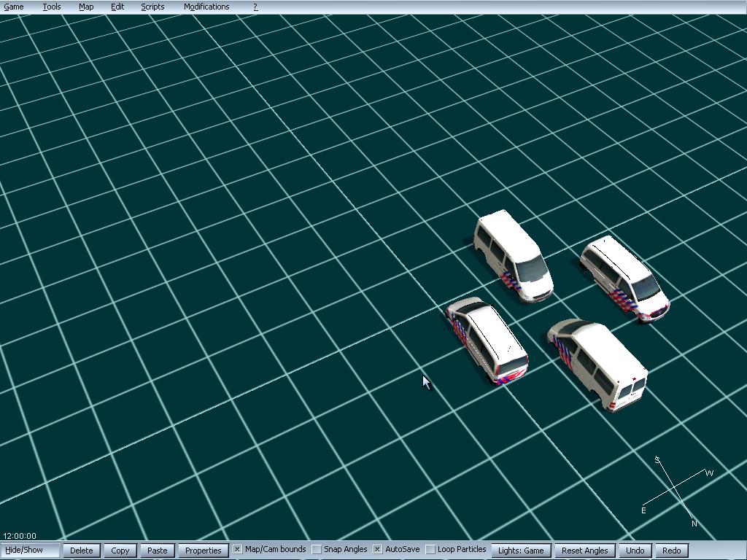Open the Modifications menu

point(206,7)
